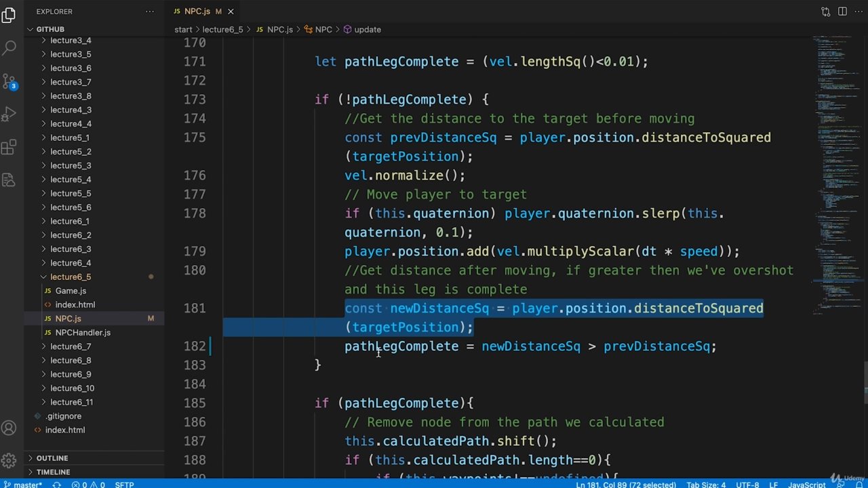Open the Run and Debug view
Image resolution: width=868 pixels, height=488 pixels.
click(9, 114)
